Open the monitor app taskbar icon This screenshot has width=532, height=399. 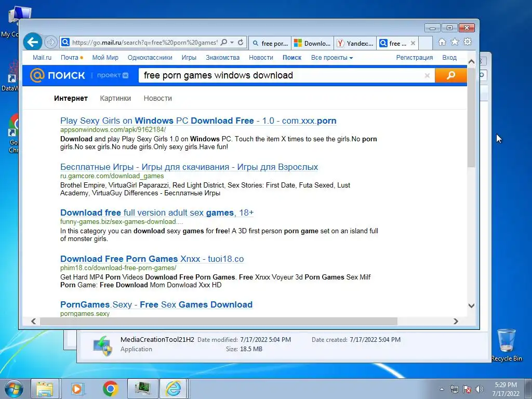pos(142,389)
